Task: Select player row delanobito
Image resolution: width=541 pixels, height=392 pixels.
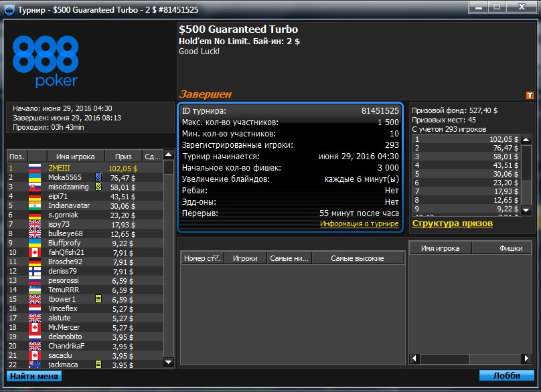Action: (x=85, y=336)
